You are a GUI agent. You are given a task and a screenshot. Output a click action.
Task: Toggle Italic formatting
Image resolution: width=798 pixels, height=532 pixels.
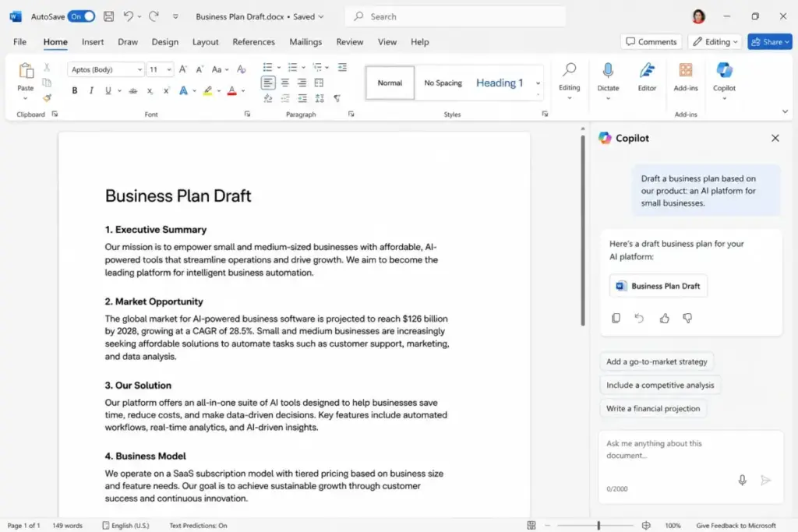click(91, 90)
